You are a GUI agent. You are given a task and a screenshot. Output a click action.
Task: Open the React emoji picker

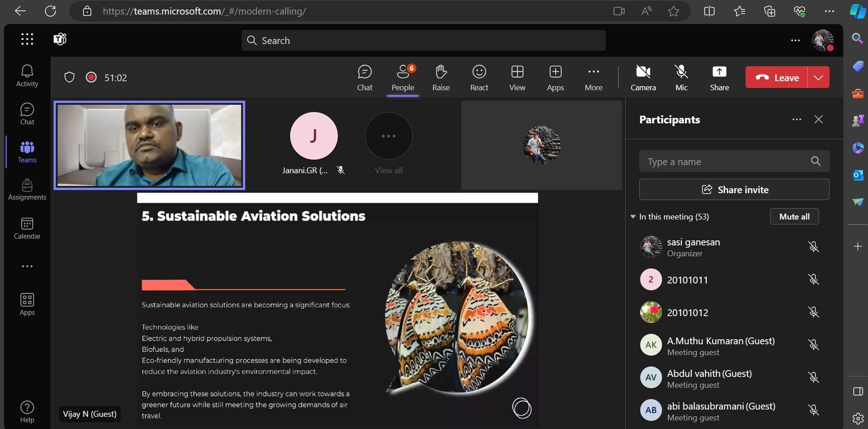(x=479, y=78)
